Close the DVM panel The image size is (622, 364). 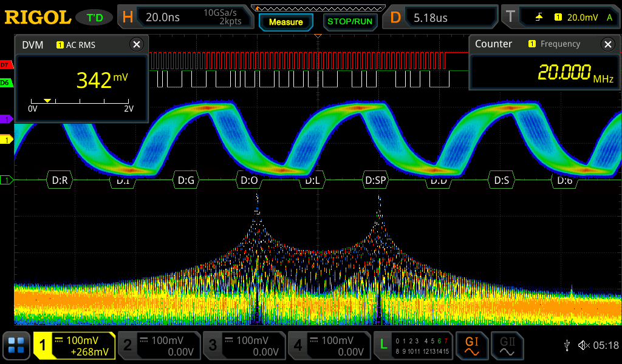137,44
